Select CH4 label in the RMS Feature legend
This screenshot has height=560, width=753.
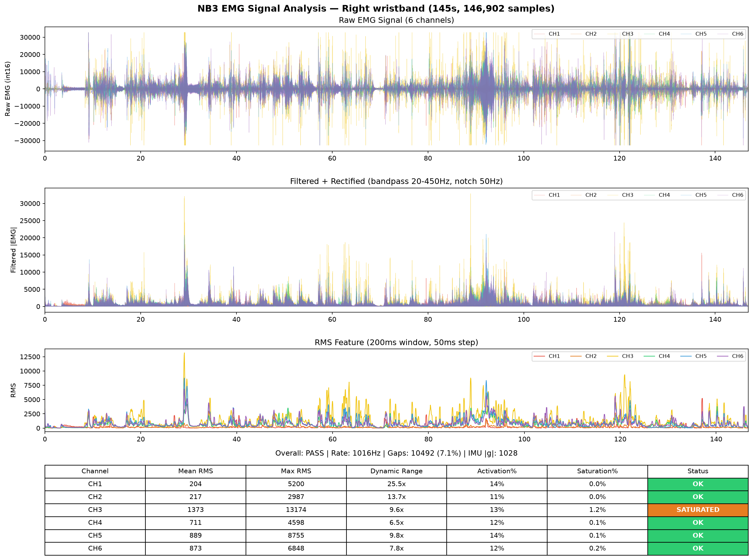664,356
